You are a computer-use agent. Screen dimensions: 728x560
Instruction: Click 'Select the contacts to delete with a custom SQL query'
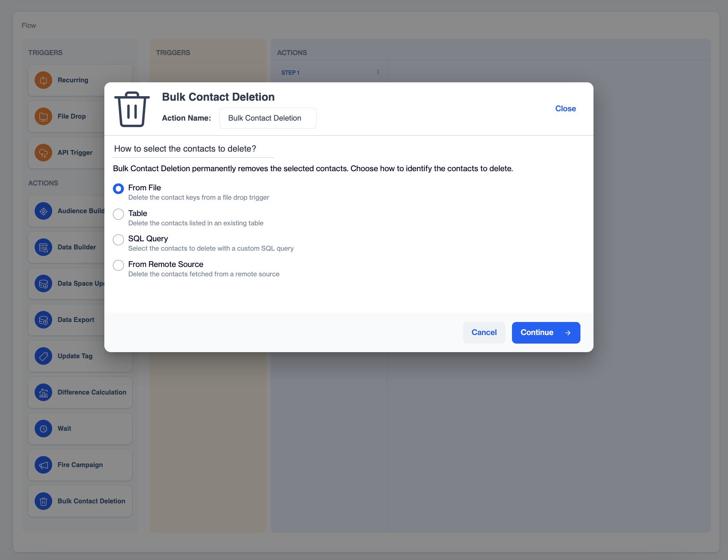coord(211,248)
